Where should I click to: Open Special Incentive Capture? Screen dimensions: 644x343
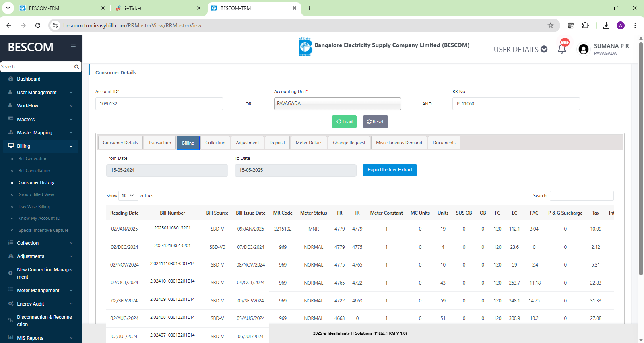pyautogui.click(x=43, y=230)
